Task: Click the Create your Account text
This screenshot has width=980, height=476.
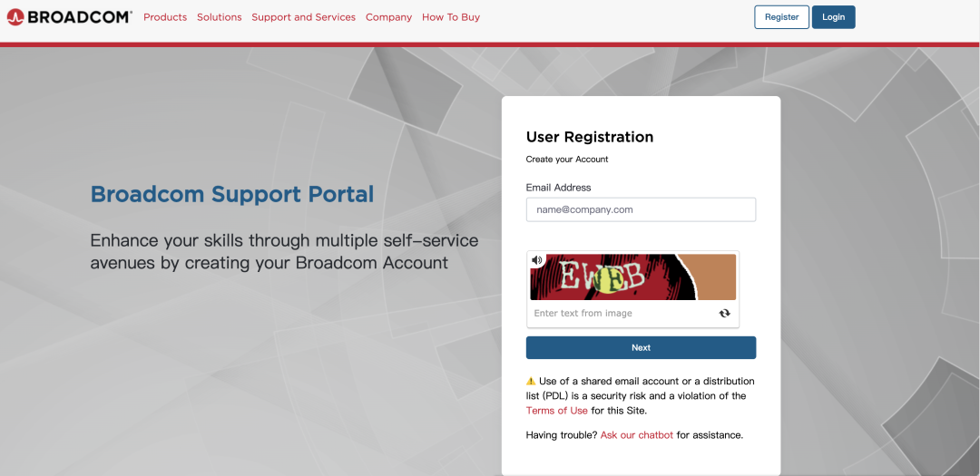Action: point(567,160)
